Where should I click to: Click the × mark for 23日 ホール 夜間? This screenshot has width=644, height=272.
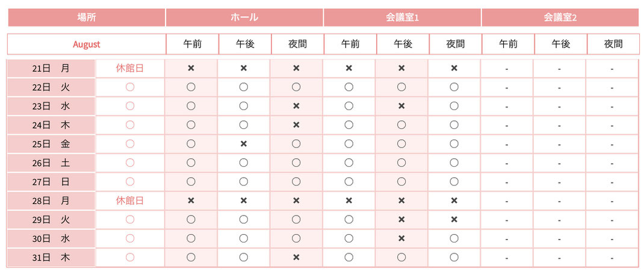296,106
